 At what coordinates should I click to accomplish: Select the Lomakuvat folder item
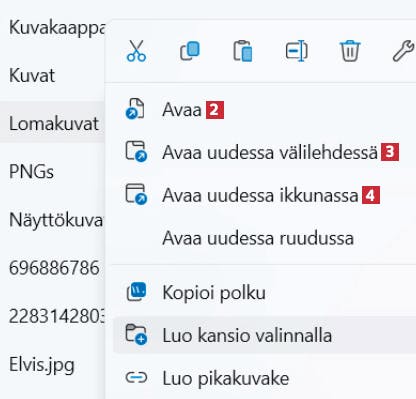tap(53, 124)
